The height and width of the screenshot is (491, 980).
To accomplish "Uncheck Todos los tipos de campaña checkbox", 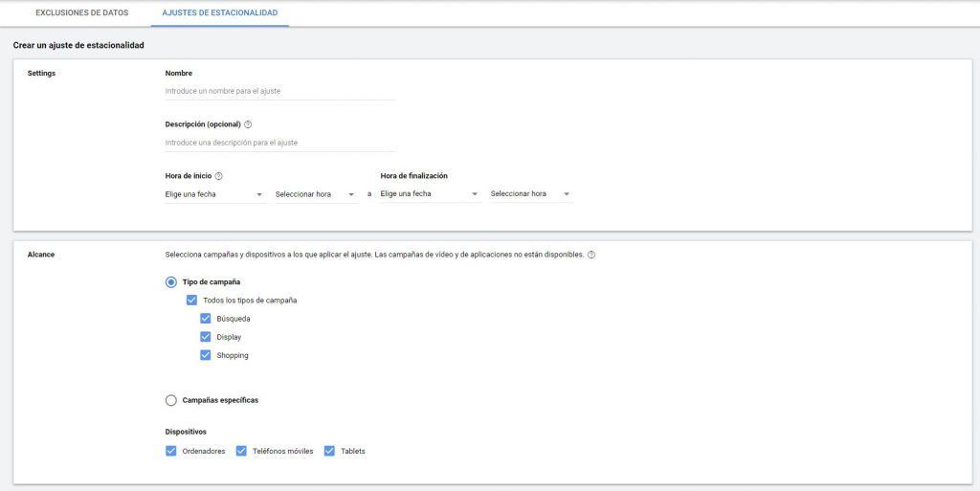I will 191,301.
